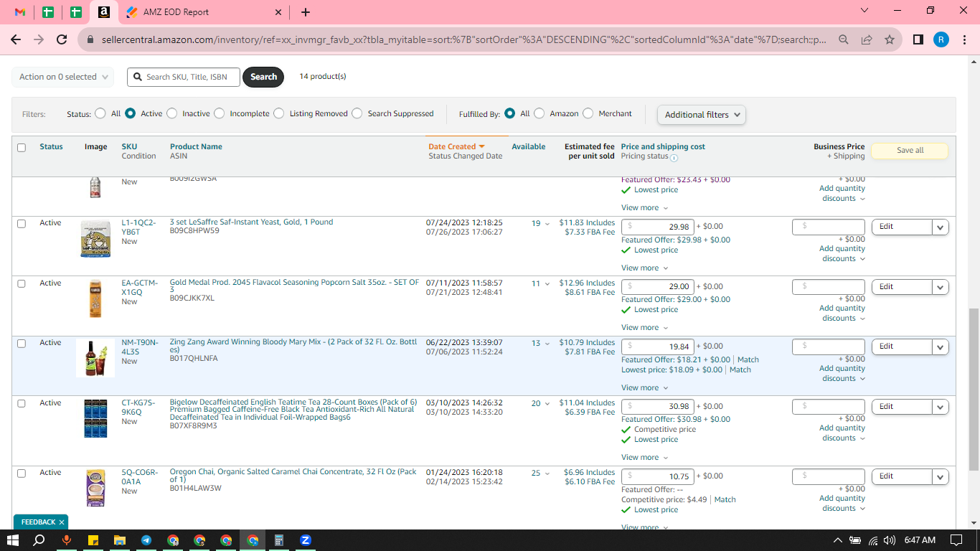
Task: Reload the Seller Central page
Action: (x=62, y=39)
